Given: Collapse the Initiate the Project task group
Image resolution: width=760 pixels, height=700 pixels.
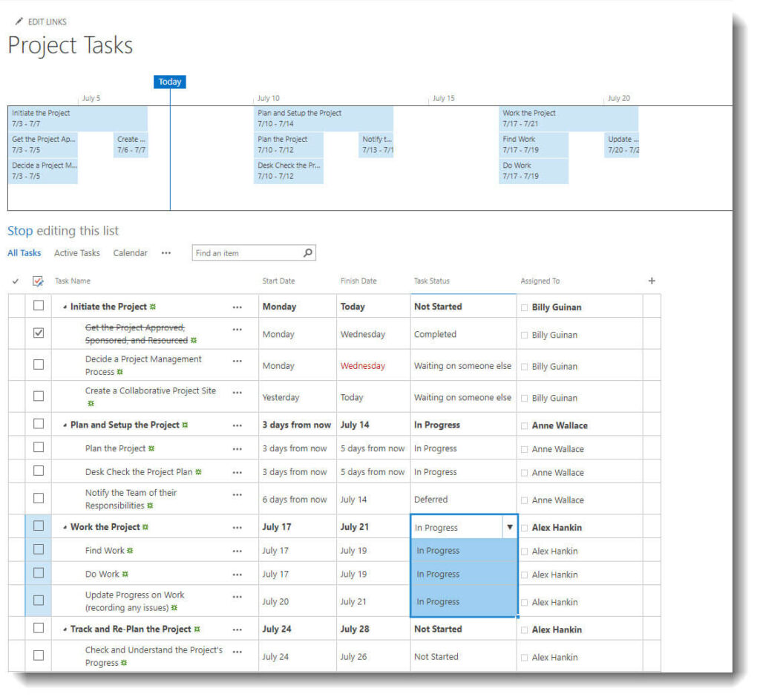Looking at the screenshot, I should click(x=65, y=307).
